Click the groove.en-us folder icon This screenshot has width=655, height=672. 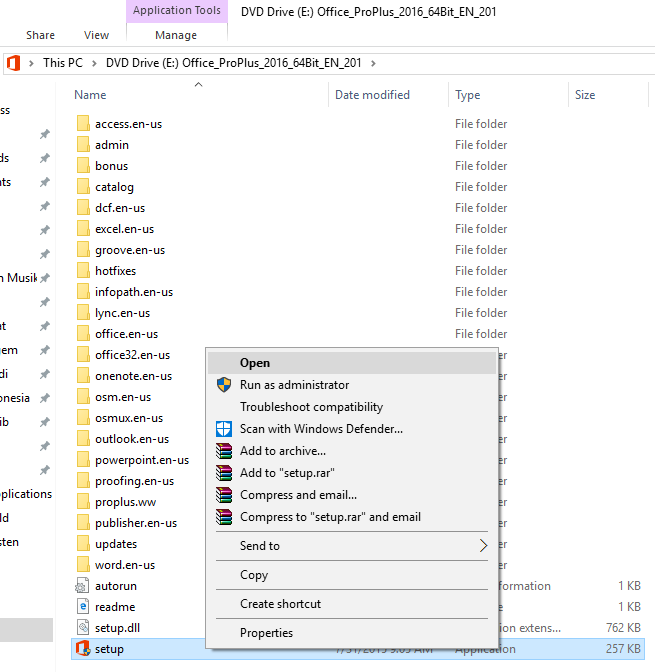coord(83,249)
